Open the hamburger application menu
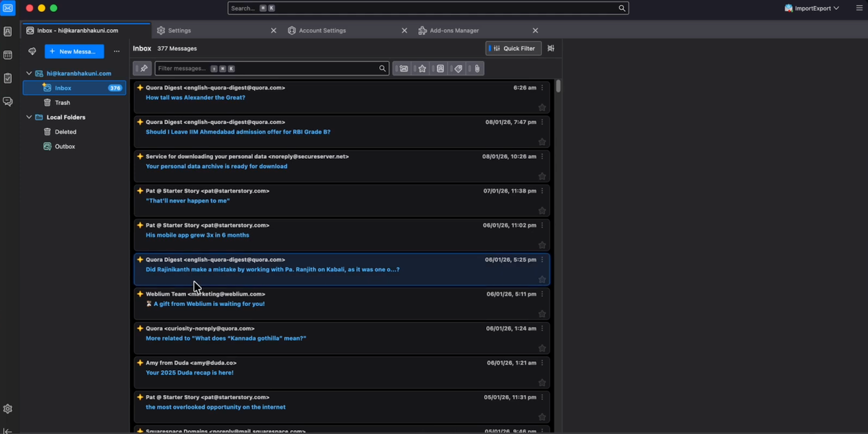Image resolution: width=868 pixels, height=434 pixels. (x=859, y=8)
